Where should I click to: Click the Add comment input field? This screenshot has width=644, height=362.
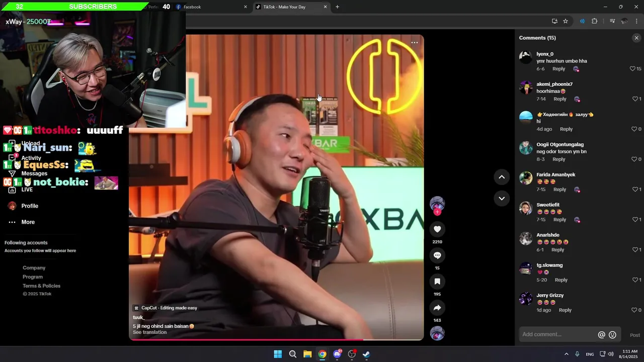click(x=558, y=334)
